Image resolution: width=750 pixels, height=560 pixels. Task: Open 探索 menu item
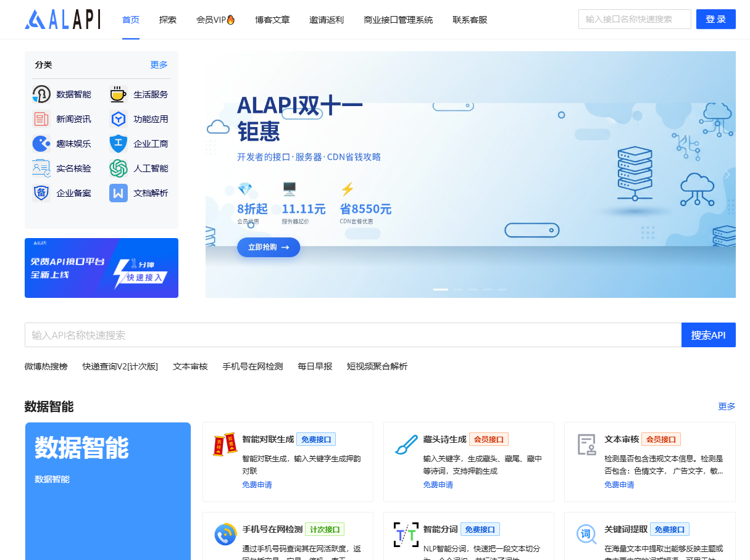(168, 20)
